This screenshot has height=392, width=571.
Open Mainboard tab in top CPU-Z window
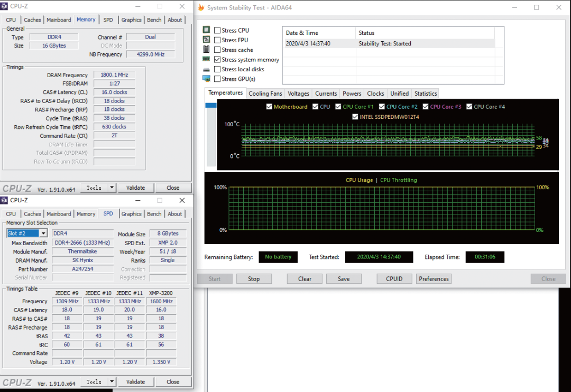tap(59, 20)
